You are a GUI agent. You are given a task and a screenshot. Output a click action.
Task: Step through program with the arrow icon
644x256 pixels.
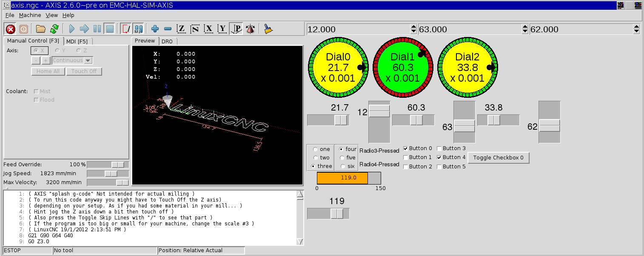[84, 29]
